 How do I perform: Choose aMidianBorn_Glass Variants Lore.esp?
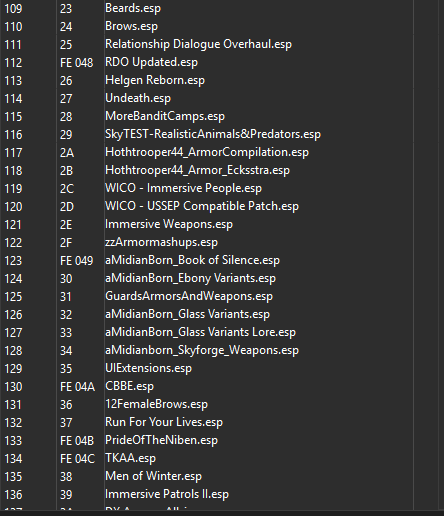tap(200, 332)
